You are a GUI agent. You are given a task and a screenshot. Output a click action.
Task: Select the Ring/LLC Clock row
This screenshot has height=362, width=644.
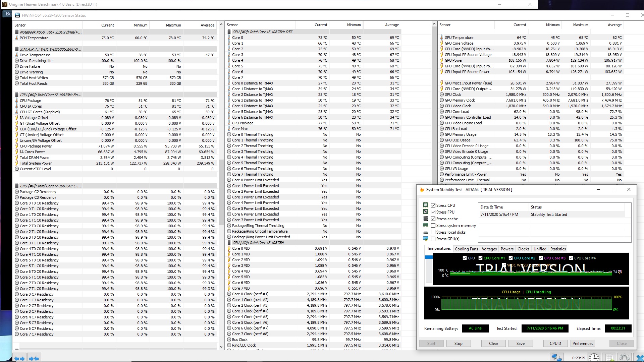(x=314, y=345)
